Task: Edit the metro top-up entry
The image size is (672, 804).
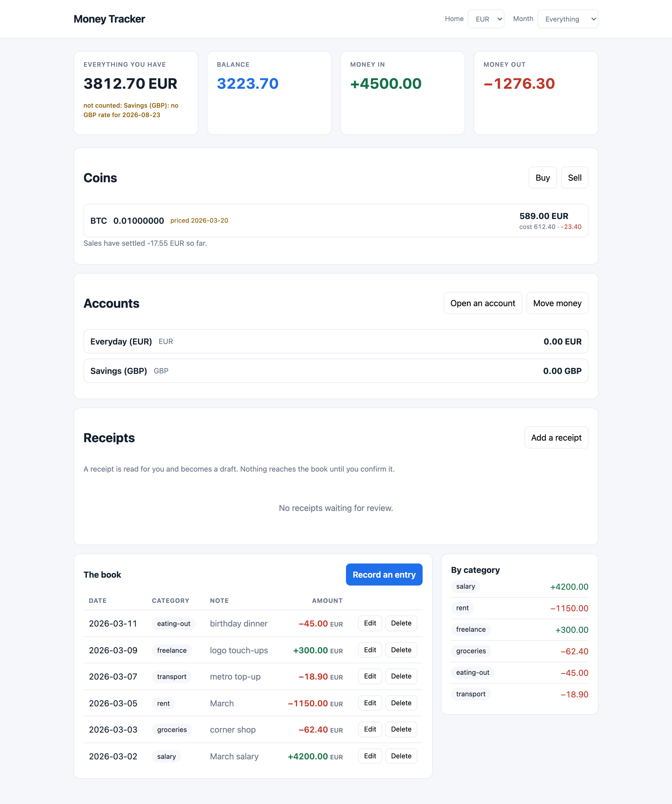Action: pos(370,676)
